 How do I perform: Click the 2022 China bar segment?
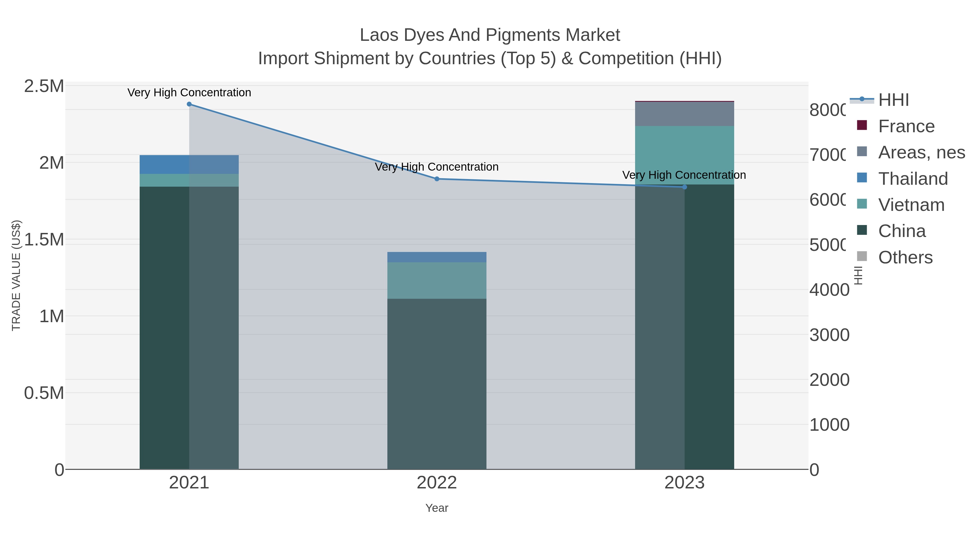[x=437, y=384]
